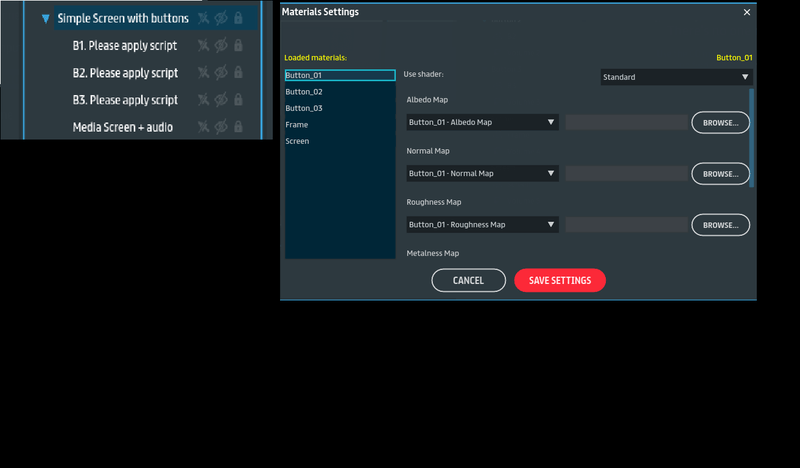Lock the Media Screen + audio object
Viewport: 800px width, 468px height.
(238, 127)
